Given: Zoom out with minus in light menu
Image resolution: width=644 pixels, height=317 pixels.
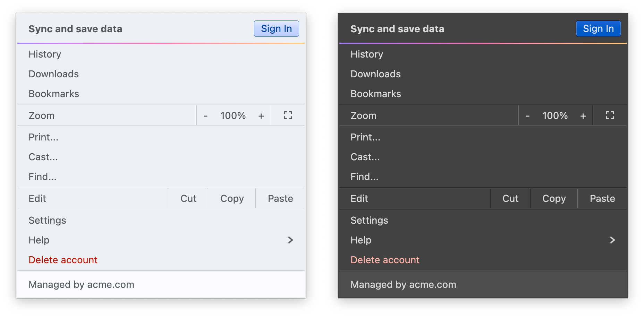Looking at the screenshot, I should click(x=206, y=116).
